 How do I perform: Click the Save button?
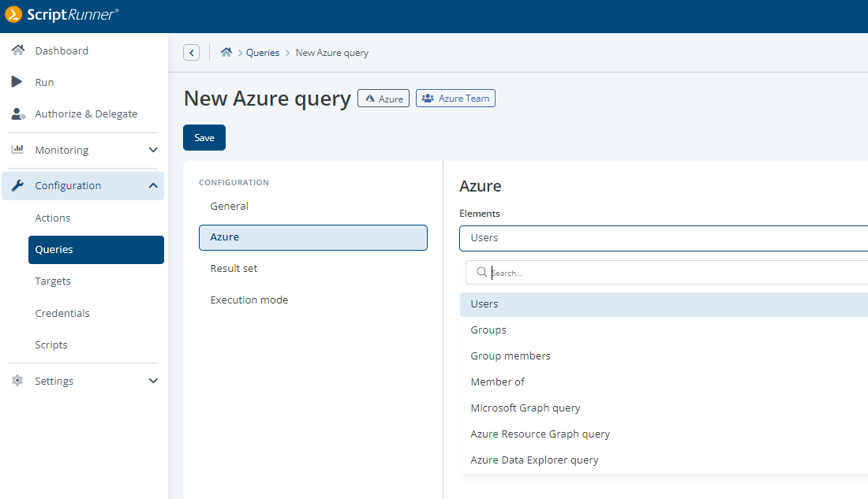coord(204,138)
